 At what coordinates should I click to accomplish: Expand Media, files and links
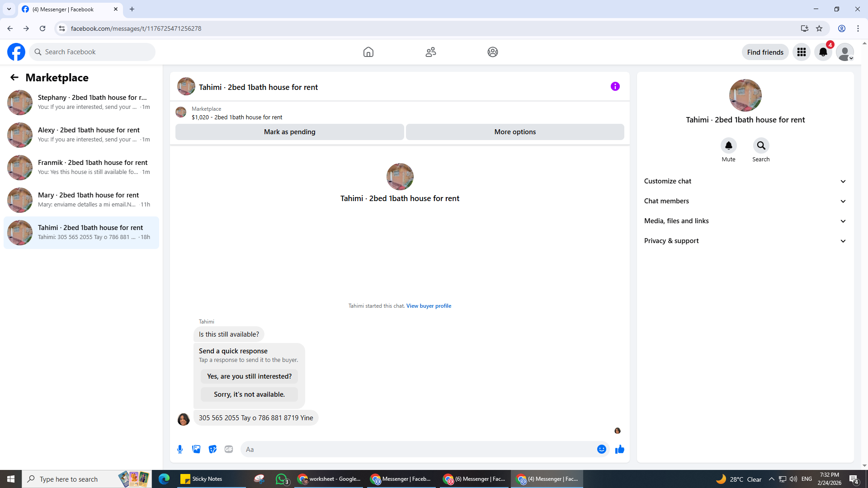pyautogui.click(x=745, y=221)
